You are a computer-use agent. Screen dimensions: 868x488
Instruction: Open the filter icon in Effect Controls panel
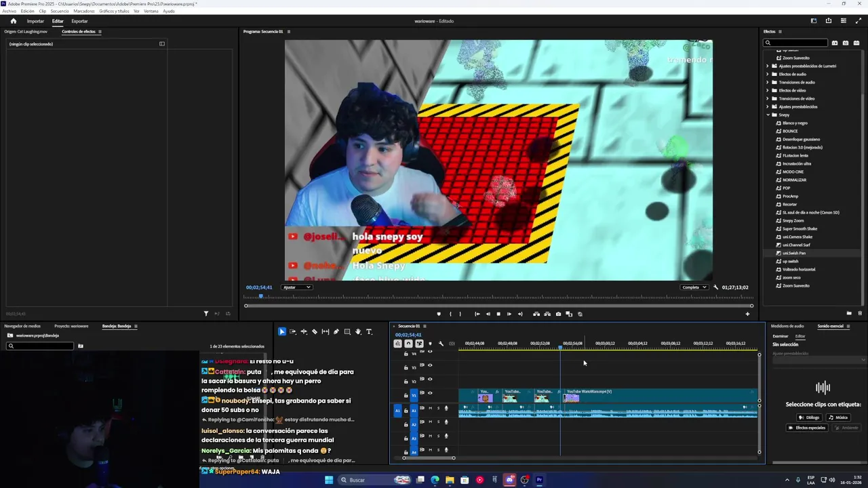pos(206,313)
